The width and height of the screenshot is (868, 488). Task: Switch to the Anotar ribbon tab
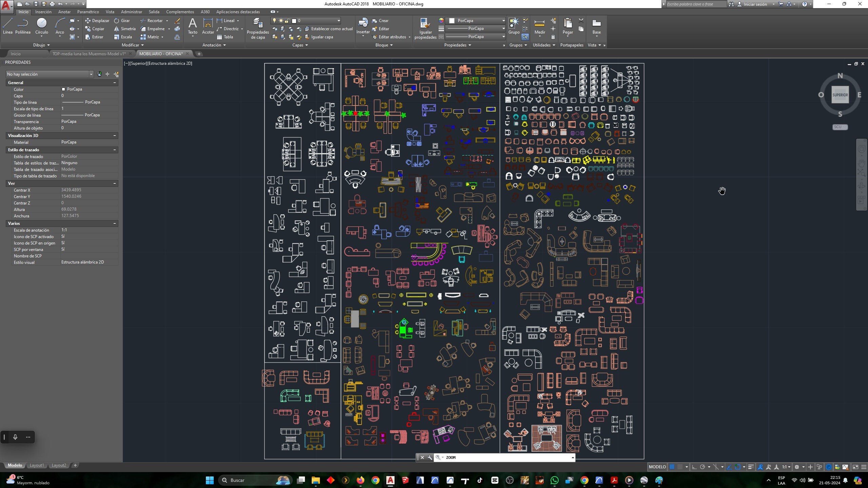pyautogui.click(x=64, y=12)
